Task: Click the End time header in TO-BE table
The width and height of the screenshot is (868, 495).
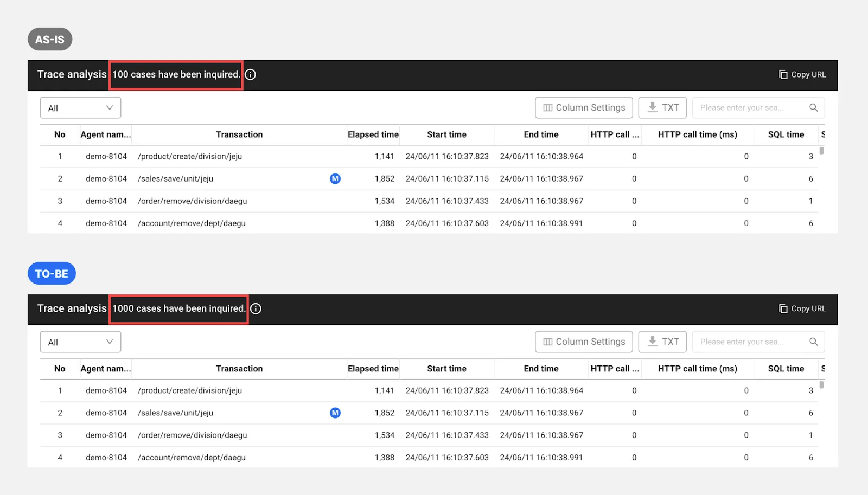Action: (x=541, y=369)
